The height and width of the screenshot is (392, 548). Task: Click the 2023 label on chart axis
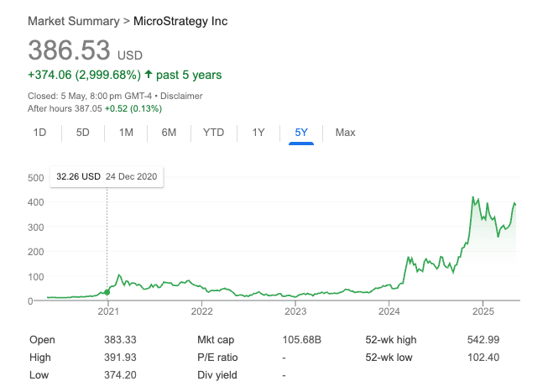click(295, 311)
